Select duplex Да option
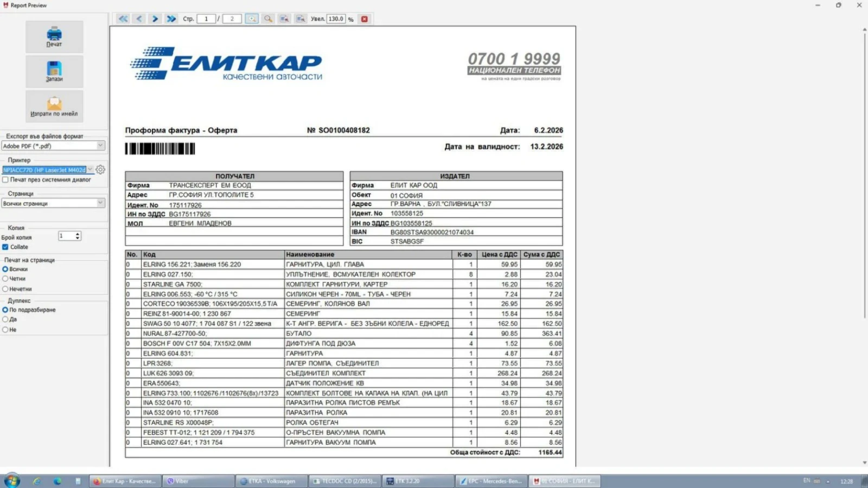This screenshot has height=488, width=868. (5, 320)
